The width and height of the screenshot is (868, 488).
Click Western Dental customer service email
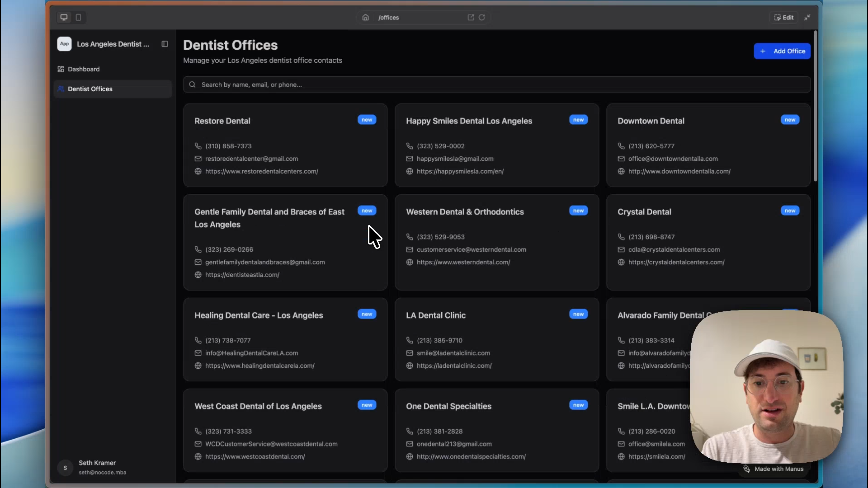(x=471, y=250)
